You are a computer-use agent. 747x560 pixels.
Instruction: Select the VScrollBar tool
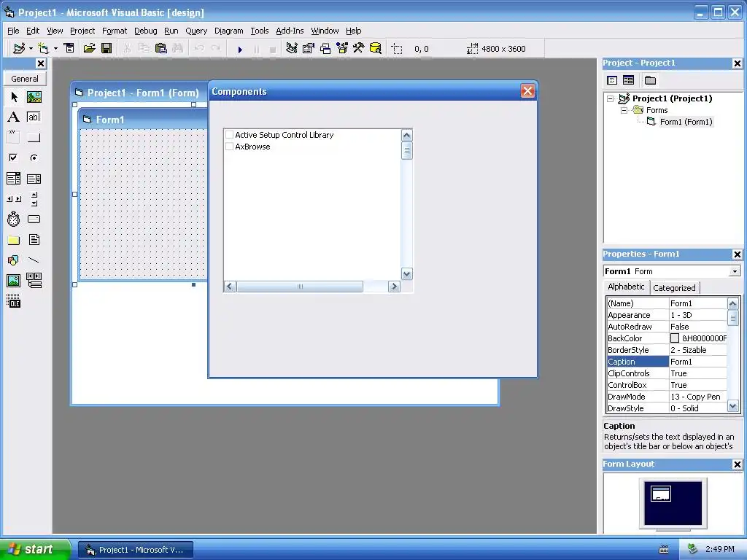click(34, 198)
